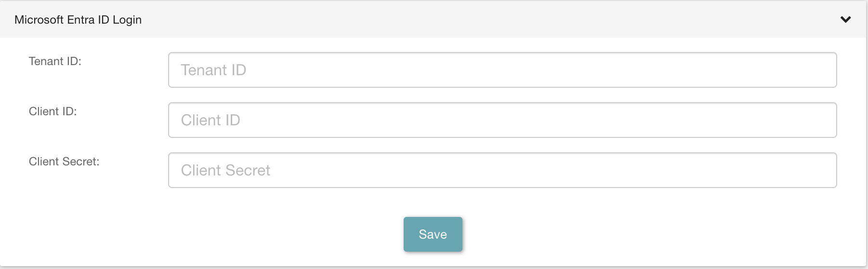
Task: Select the Client Secret input field
Action: coord(502,170)
